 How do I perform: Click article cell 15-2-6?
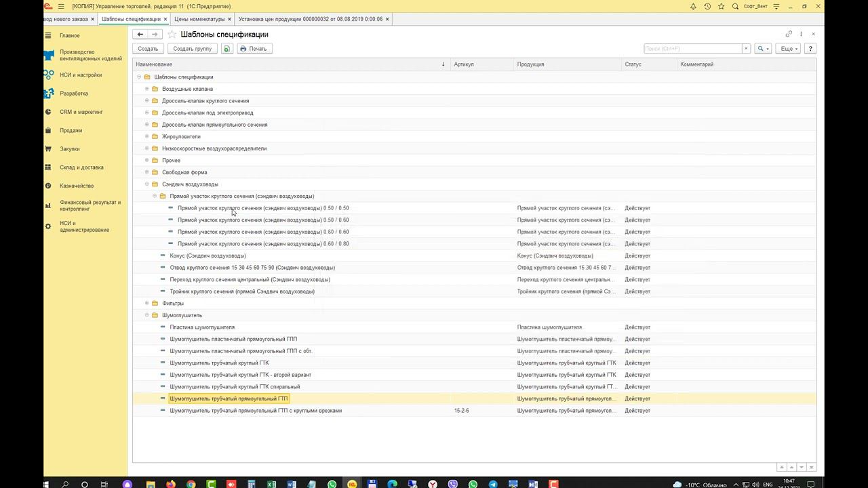tap(482, 411)
